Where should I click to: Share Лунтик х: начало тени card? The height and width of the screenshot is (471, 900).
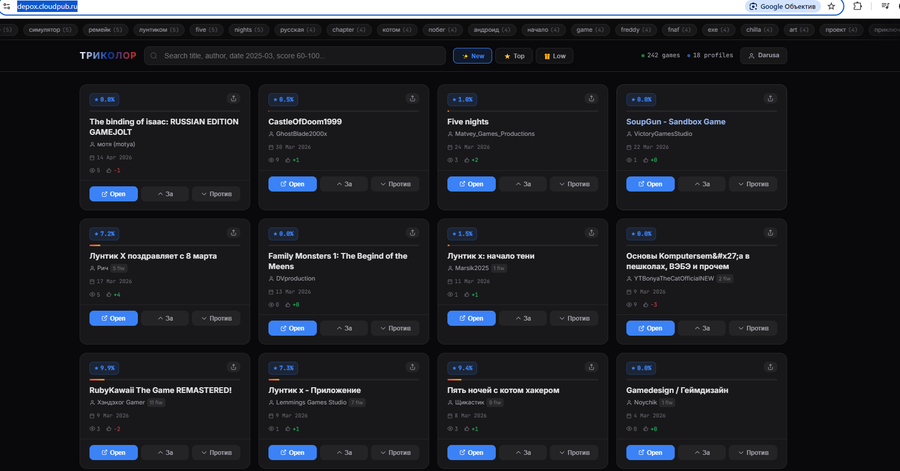click(591, 233)
